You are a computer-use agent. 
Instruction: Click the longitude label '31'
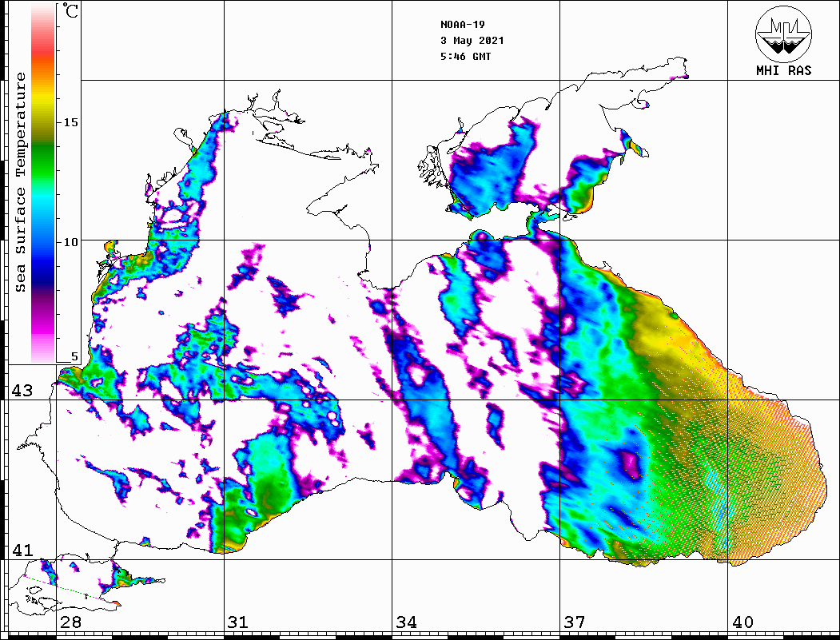pos(238,622)
